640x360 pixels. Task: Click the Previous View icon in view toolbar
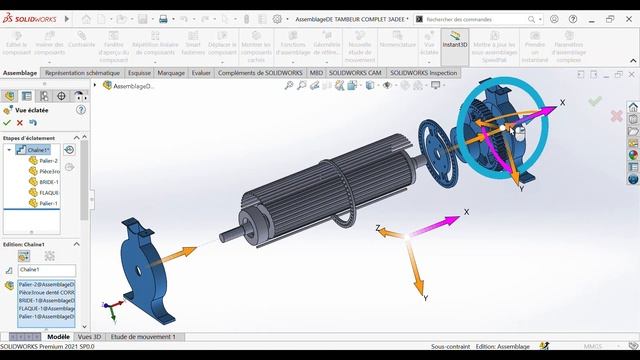[314, 85]
